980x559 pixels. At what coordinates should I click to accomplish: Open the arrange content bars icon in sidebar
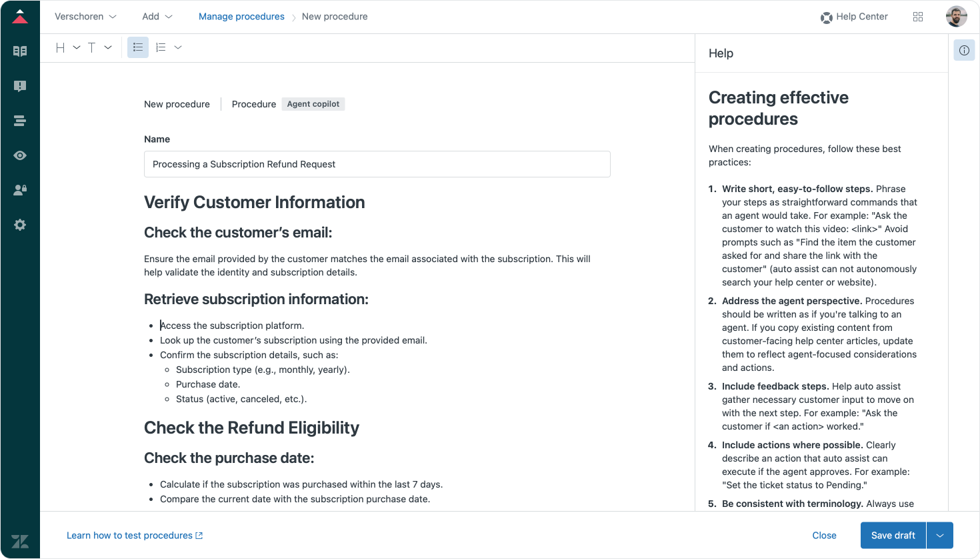point(20,121)
